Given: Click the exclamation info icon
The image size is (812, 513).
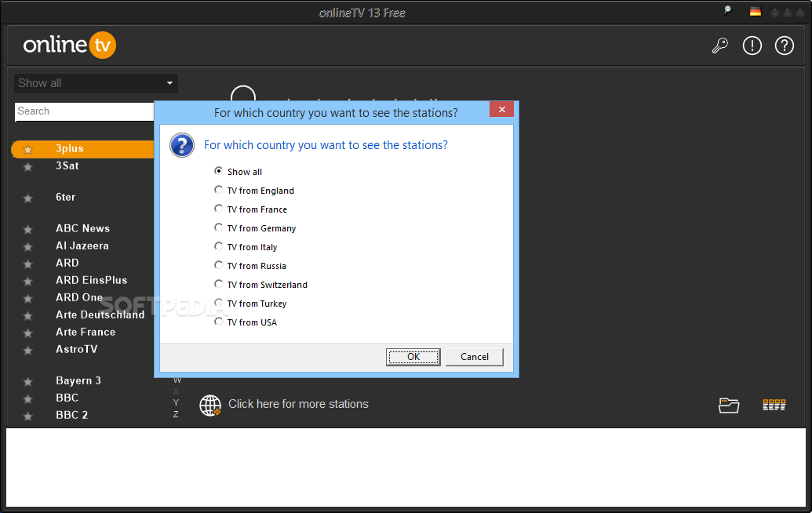Looking at the screenshot, I should coord(752,45).
